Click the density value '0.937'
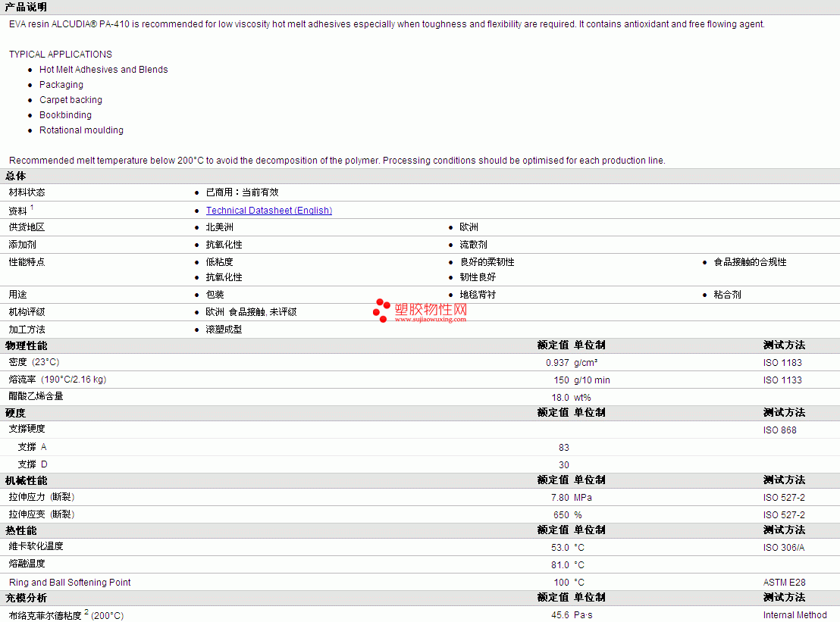840x622 pixels. pos(557,363)
